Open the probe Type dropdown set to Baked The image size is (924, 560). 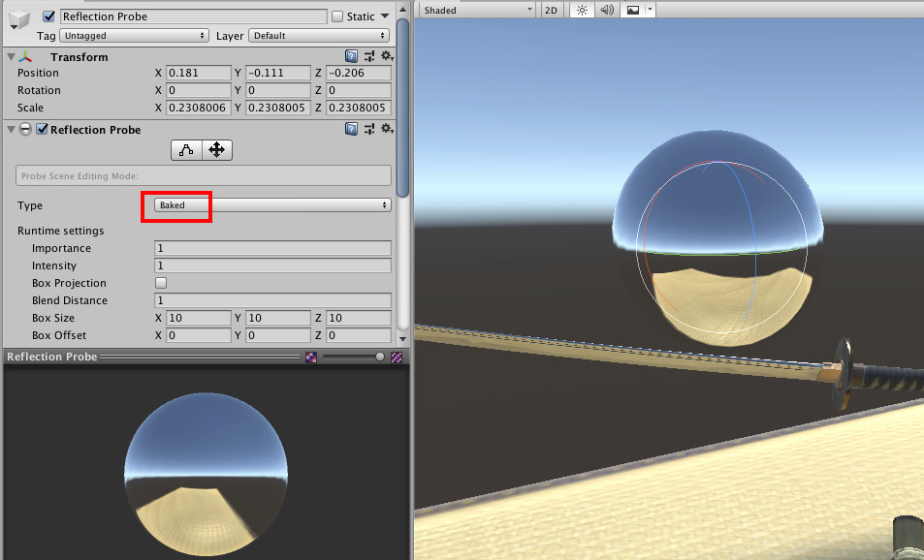(x=272, y=205)
